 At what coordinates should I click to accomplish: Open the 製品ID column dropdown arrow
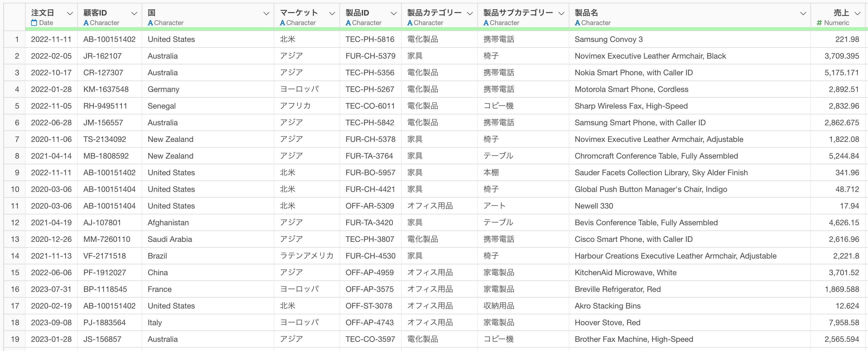click(393, 14)
